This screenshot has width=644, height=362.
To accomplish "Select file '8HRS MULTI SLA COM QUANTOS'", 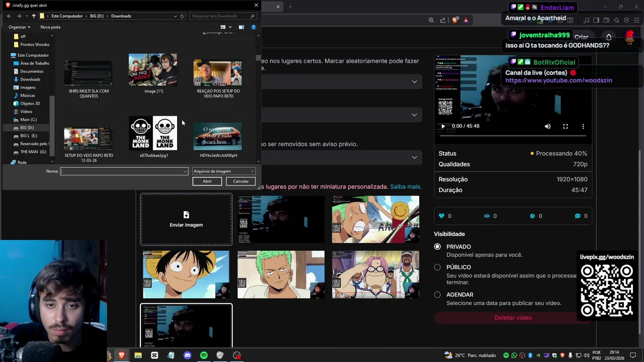I will click(89, 79).
